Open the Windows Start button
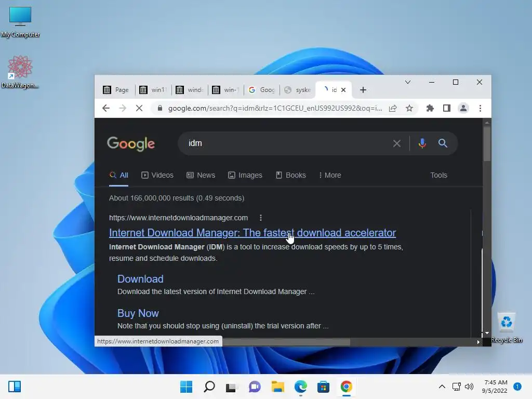The image size is (532, 399). click(187, 387)
